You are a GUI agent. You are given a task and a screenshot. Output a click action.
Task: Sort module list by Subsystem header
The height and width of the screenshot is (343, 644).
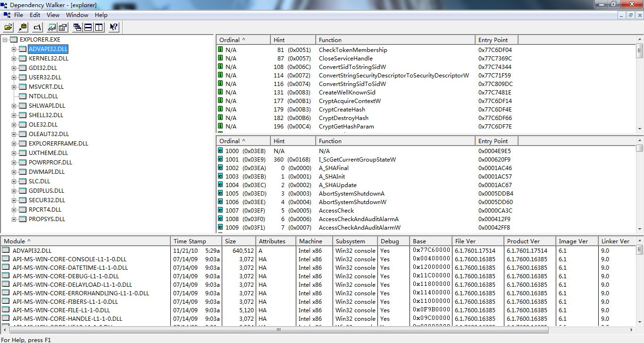pyautogui.click(x=355, y=241)
